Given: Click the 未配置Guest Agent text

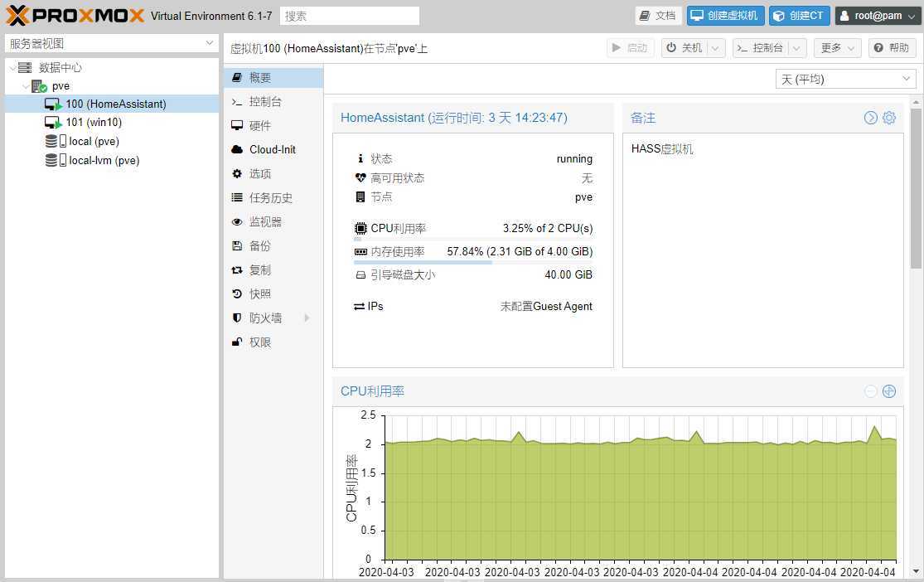Looking at the screenshot, I should click(x=546, y=306).
